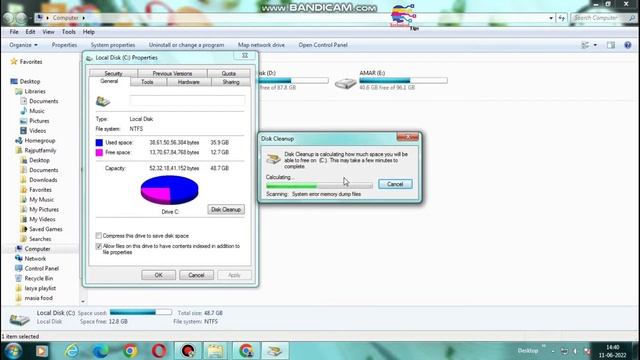Screen dimensions: 640x360
Task: Open Opera browser from taskbar
Action: 159,351
